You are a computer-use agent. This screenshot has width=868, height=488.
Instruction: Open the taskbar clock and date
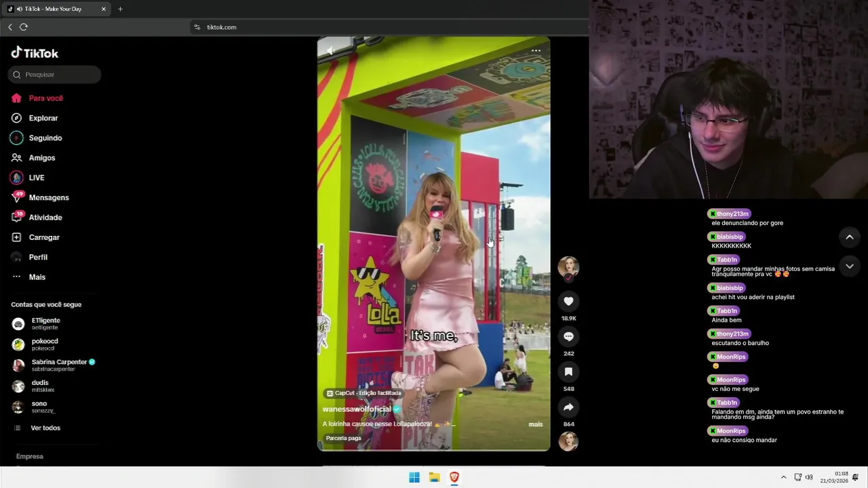835,477
